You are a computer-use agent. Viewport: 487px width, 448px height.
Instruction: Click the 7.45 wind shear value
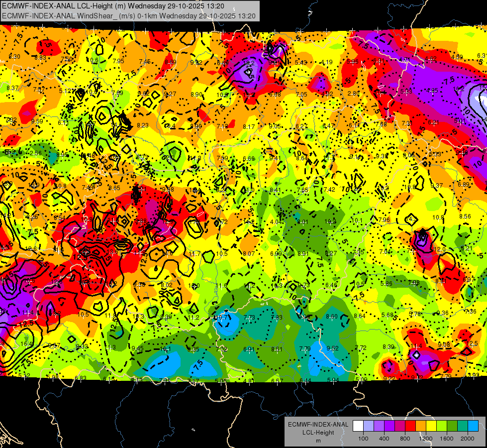pos(145,62)
